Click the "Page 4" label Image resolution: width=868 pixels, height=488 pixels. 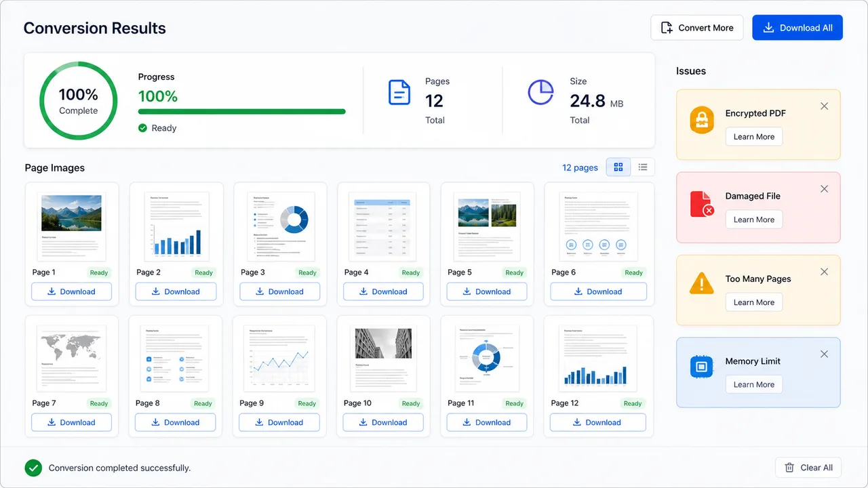[357, 272]
